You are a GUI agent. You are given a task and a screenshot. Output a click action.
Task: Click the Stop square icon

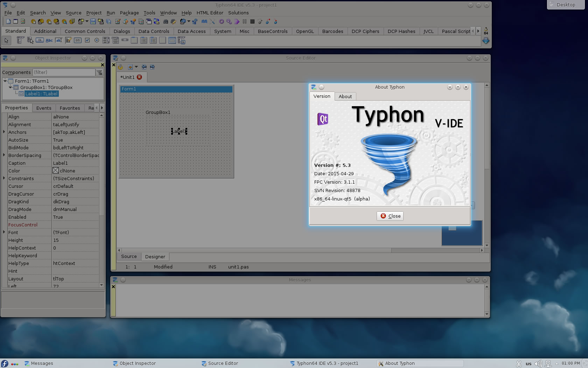252,21
